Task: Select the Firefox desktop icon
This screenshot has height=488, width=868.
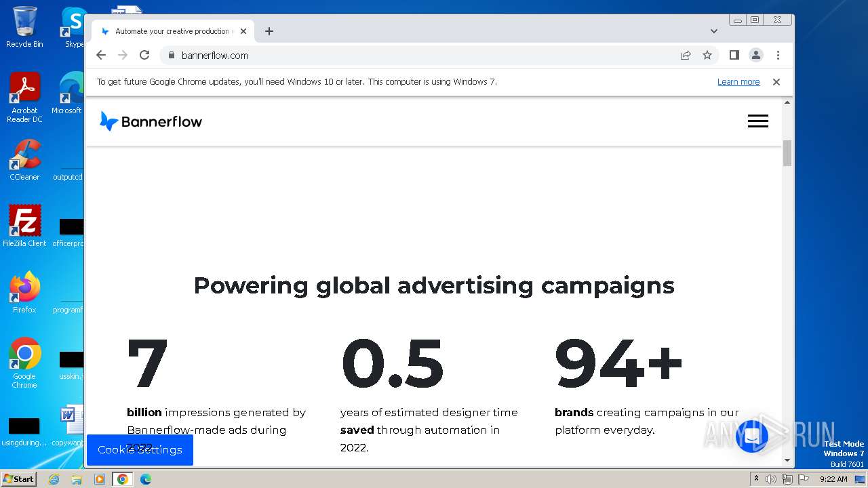Action: pyautogui.click(x=24, y=293)
